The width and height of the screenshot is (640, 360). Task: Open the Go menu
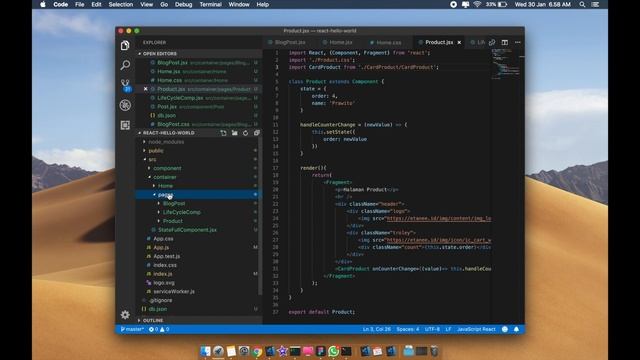[x=164, y=4]
